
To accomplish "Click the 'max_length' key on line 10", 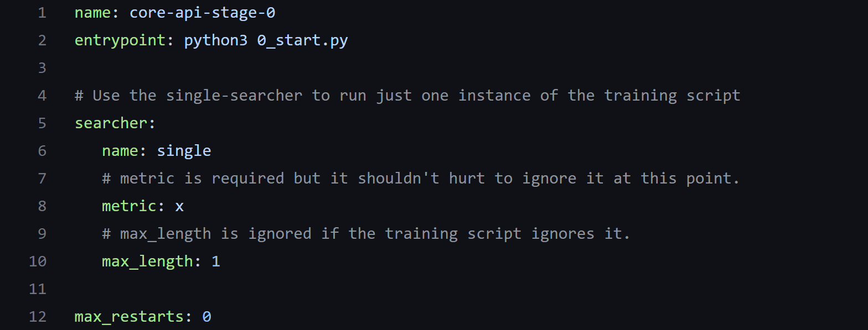I will (x=147, y=261).
